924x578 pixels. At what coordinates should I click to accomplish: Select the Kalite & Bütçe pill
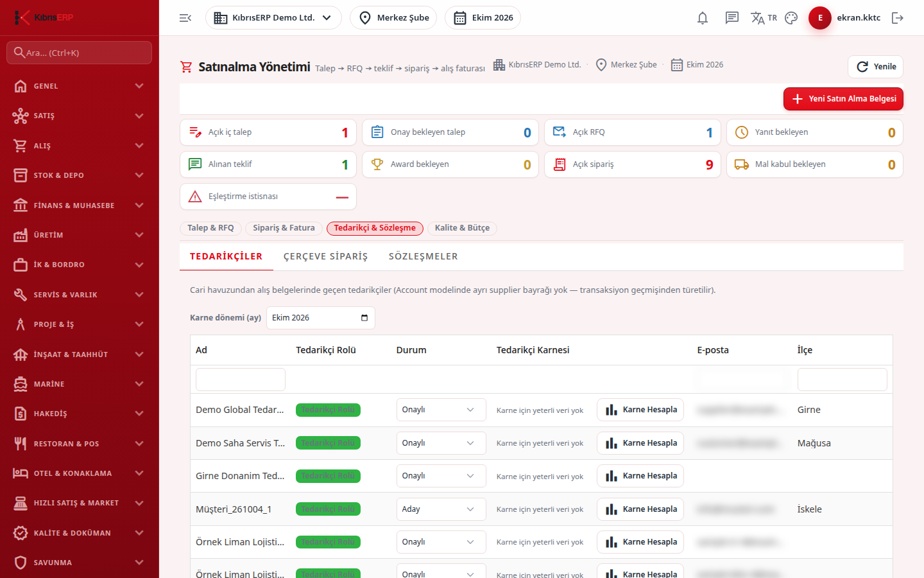point(462,228)
